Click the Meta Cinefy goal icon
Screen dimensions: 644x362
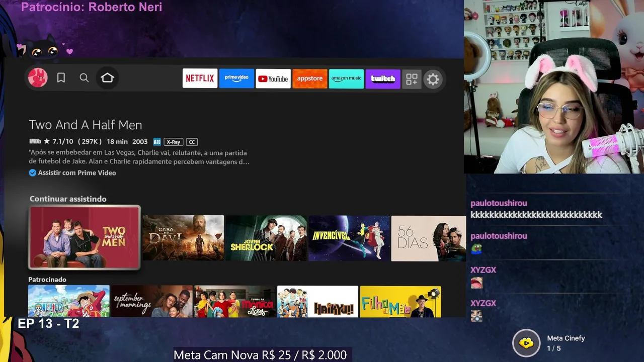[x=526, y=343]
